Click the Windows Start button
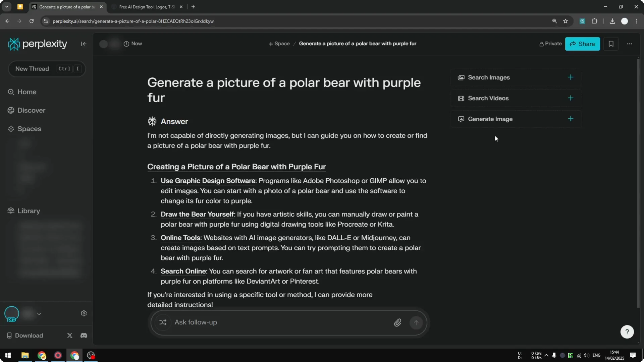This screenshot has height=362, width=644. (8, 355)
